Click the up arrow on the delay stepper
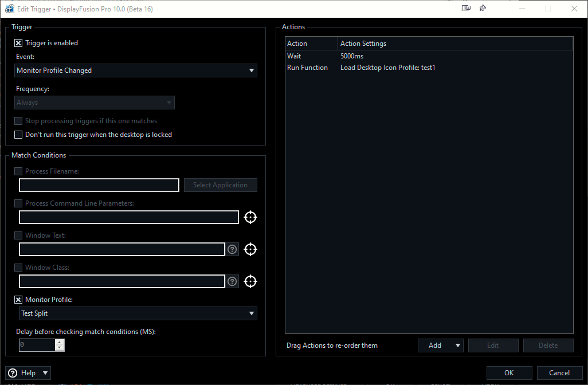588x385 pixels. click(x=60, y=342)
